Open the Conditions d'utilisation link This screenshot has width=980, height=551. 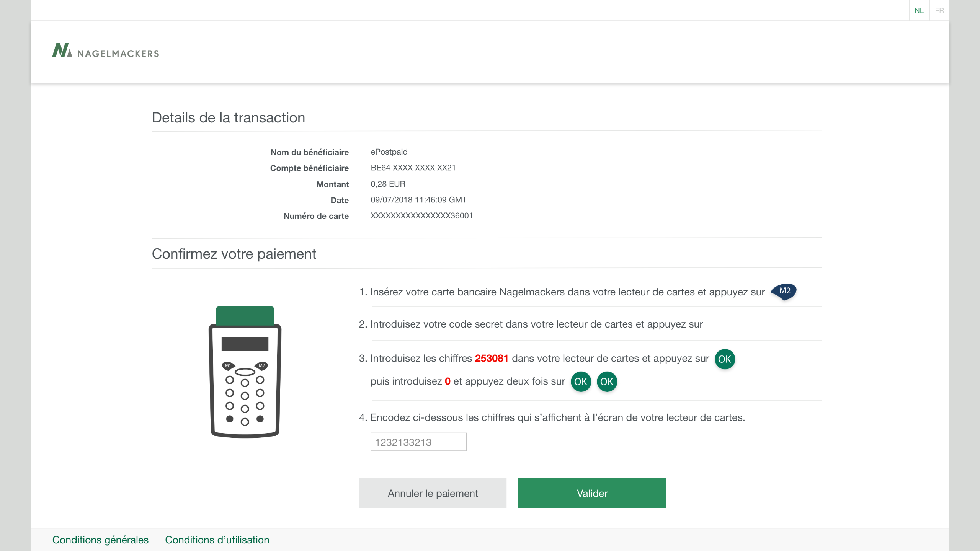click(217, 540)
